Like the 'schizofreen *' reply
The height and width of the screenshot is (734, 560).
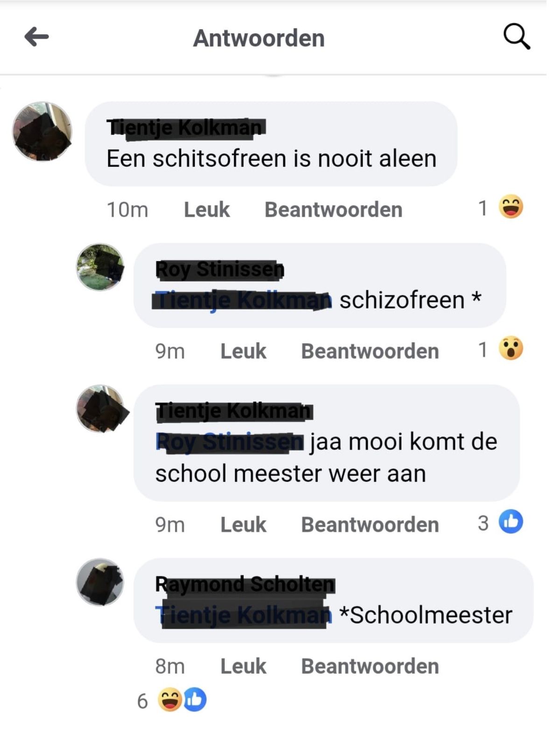(x=243, y=351)
